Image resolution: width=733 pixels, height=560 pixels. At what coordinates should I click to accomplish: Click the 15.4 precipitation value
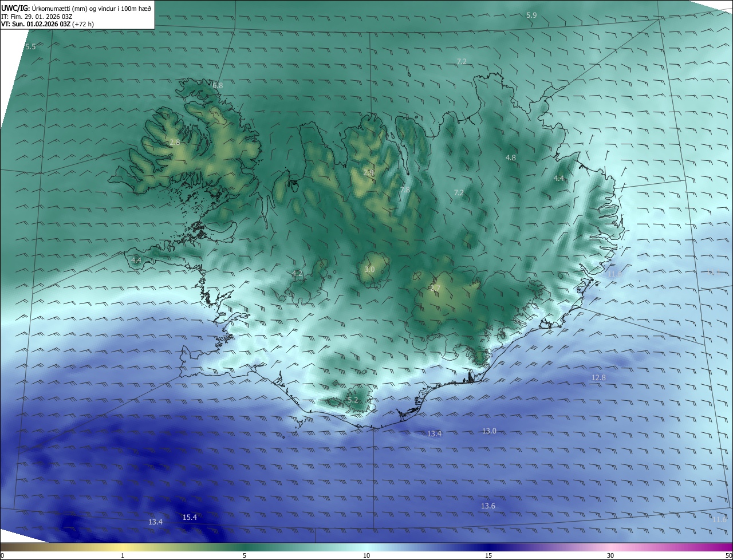click(x=190, y=517)
